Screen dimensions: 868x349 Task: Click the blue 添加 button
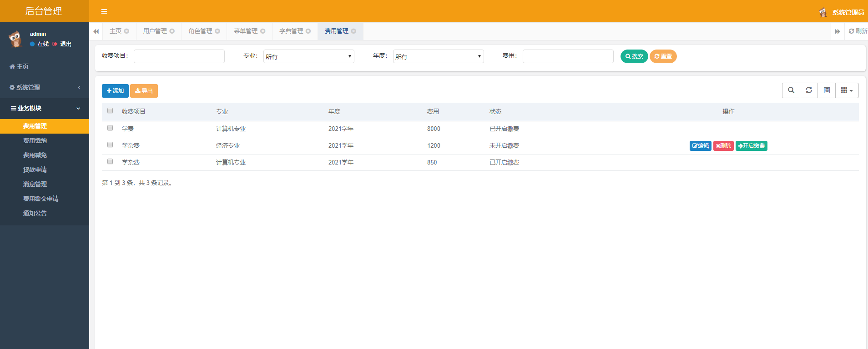(x=115, y=91)
